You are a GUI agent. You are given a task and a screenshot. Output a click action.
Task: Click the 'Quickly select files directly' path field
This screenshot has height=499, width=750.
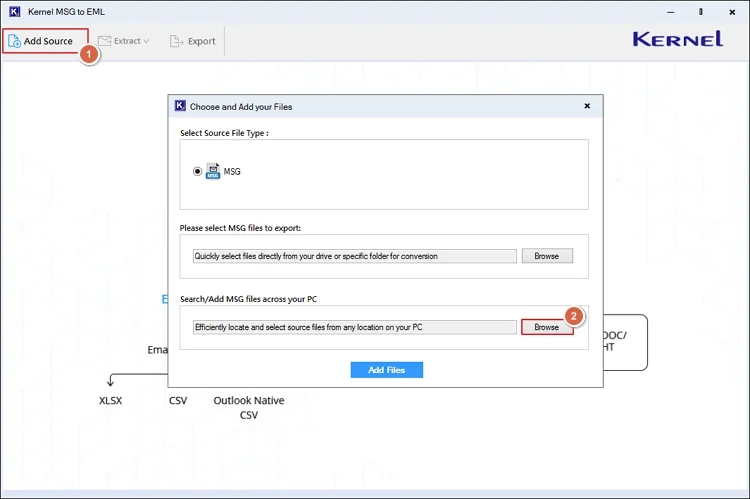[x=354, y=256]
